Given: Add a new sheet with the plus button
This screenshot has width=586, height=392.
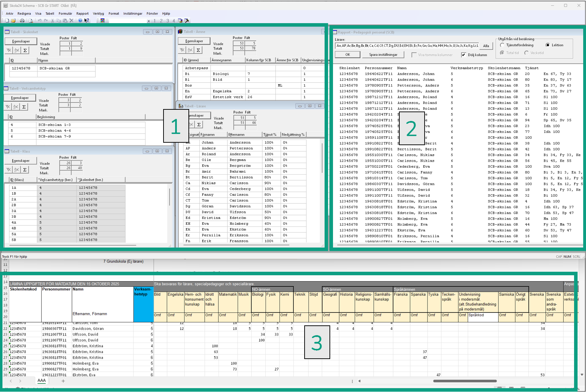Looking at the screenshot, I should (63, 381).
